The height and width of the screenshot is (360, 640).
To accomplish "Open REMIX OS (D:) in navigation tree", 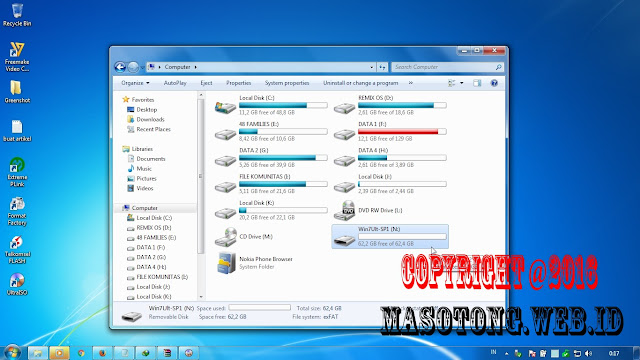I will [153, 228].
